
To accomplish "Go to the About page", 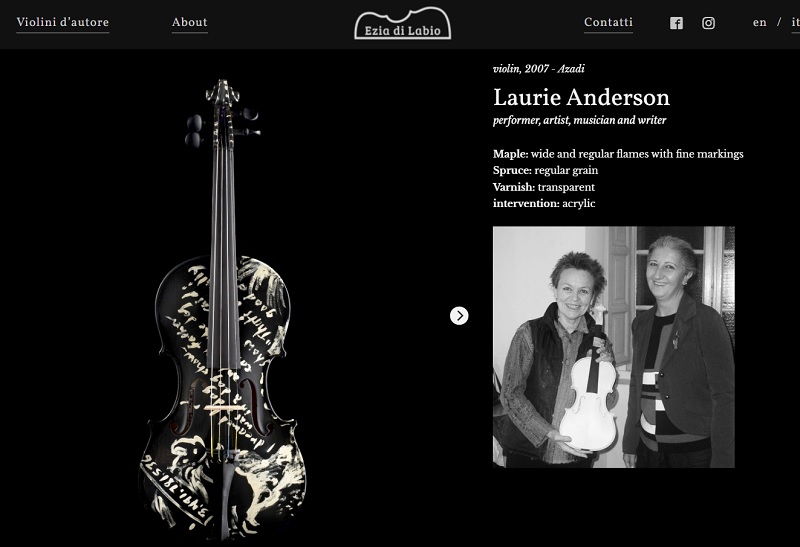I will pos(190,22).
